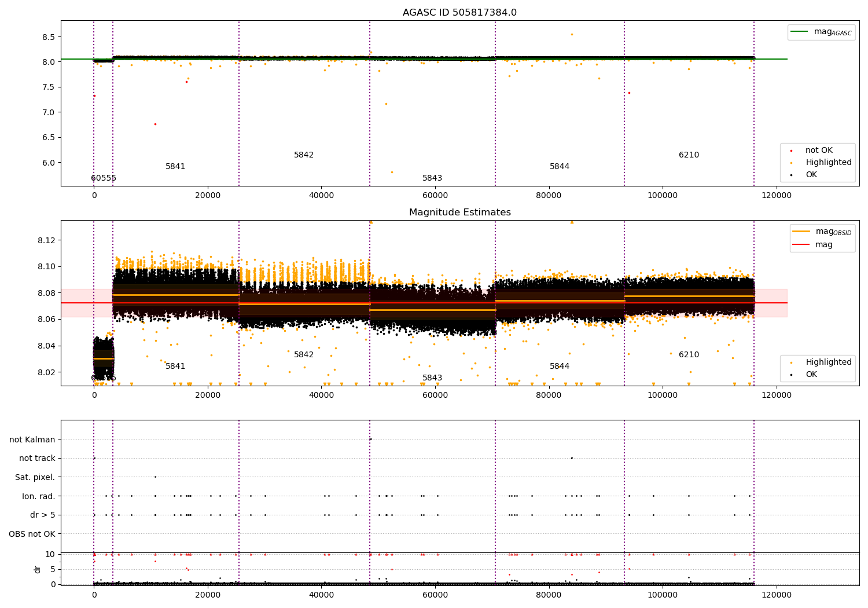Click y-axis tick 7.0 on the top plot
This screenshot has width=868, height=608.
click(49, 112)
